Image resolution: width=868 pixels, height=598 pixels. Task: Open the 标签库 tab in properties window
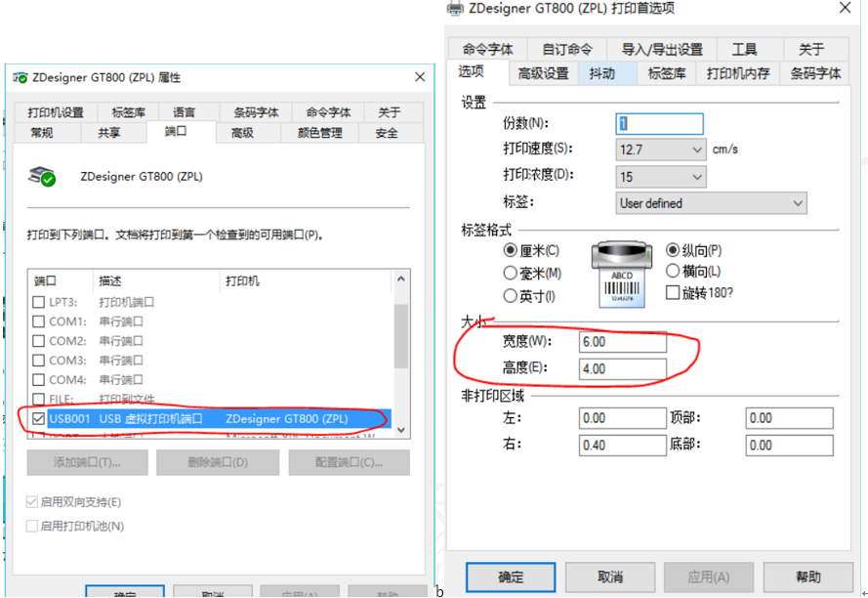(x=129, y=112)
